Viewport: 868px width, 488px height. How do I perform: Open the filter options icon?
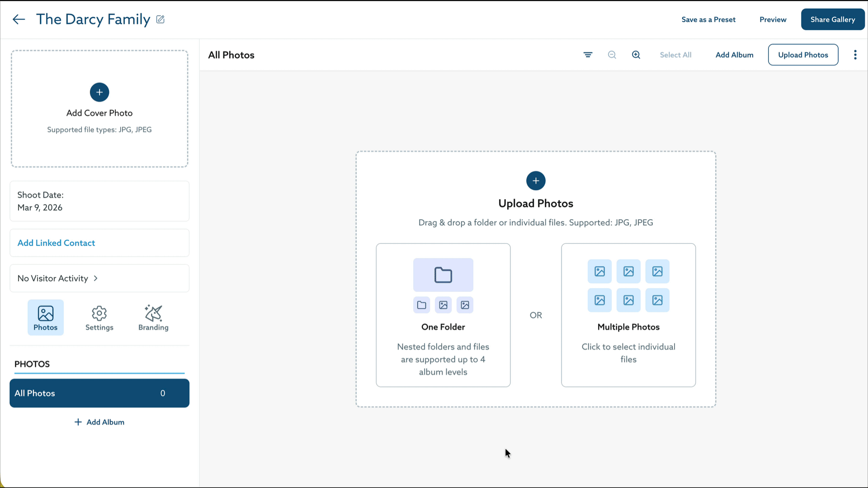point(588,55)
